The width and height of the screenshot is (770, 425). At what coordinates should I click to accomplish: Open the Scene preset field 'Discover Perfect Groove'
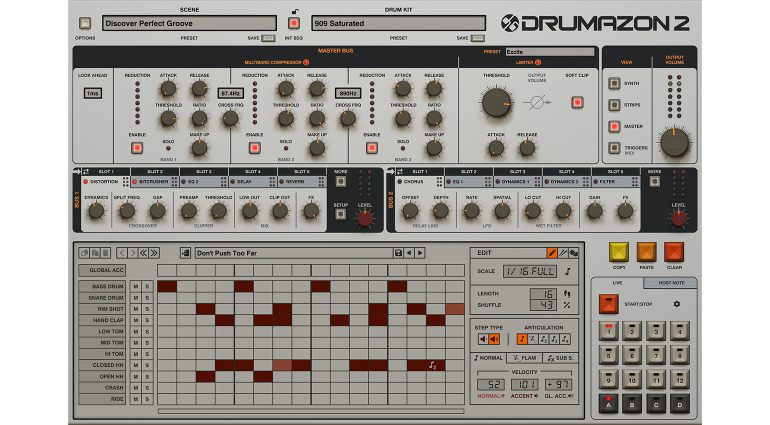[x=189, y=23]
